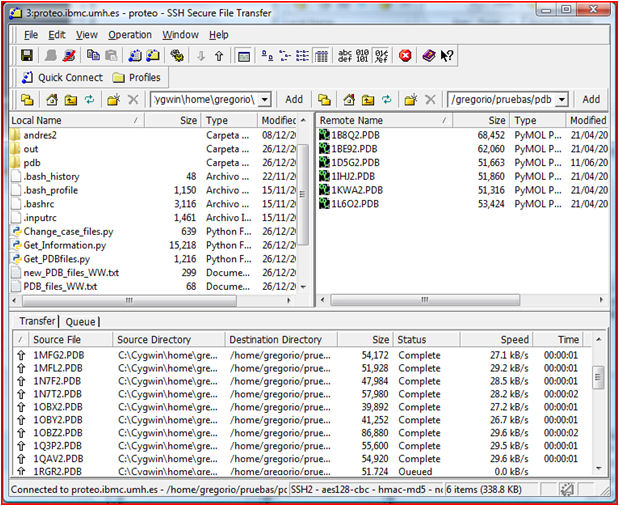Select the Small Icons view icon
The height and width of the screenshot is (506, 619).
pyautogui.click(x=285, y=56)
